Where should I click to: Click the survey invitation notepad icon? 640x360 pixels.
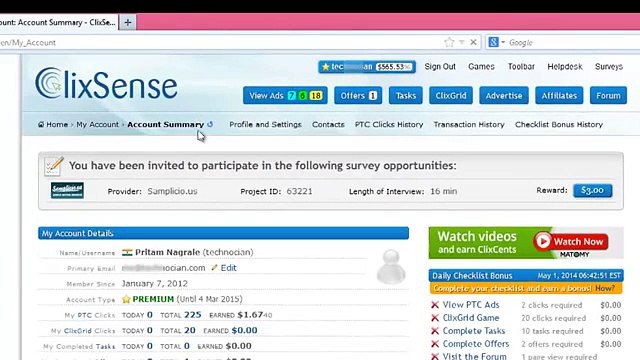(54, 166)
